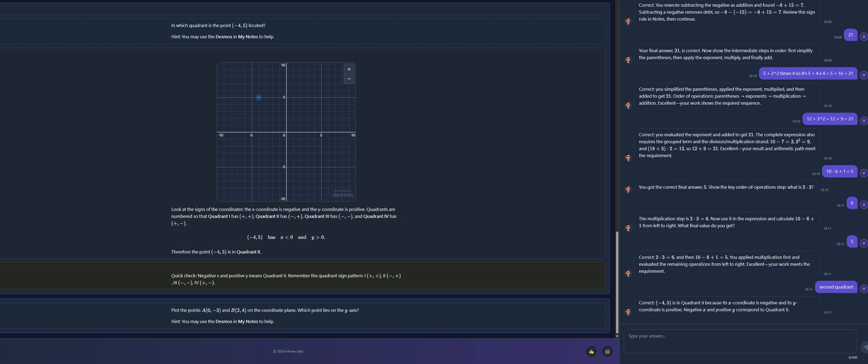Viewport: 868px width, 364px height.
Task: Click the '12 + 3^2 = 12 + 9 = 21' bubble
Action: tap(830, 119)
